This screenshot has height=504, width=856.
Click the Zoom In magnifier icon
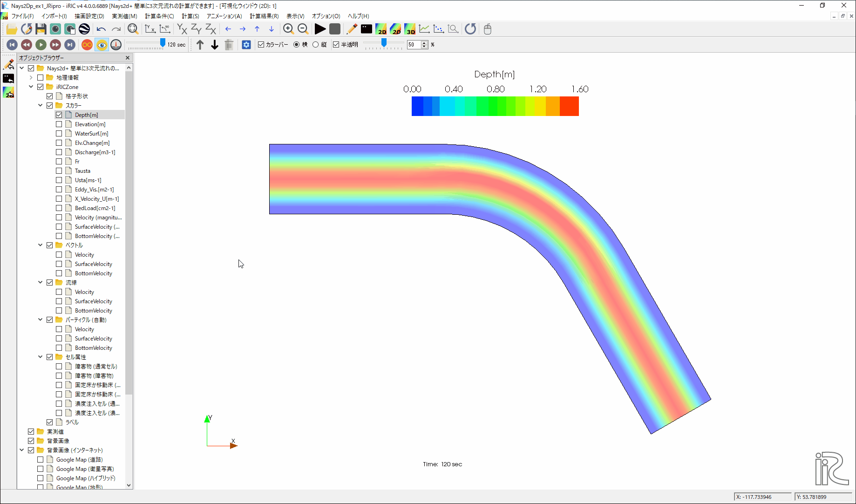[288, 29]
